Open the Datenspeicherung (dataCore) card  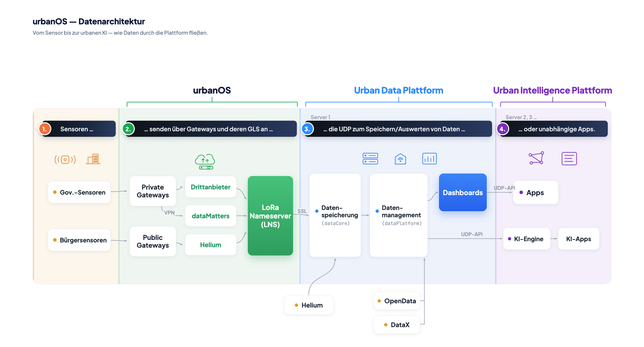click(x=335, y=215)
